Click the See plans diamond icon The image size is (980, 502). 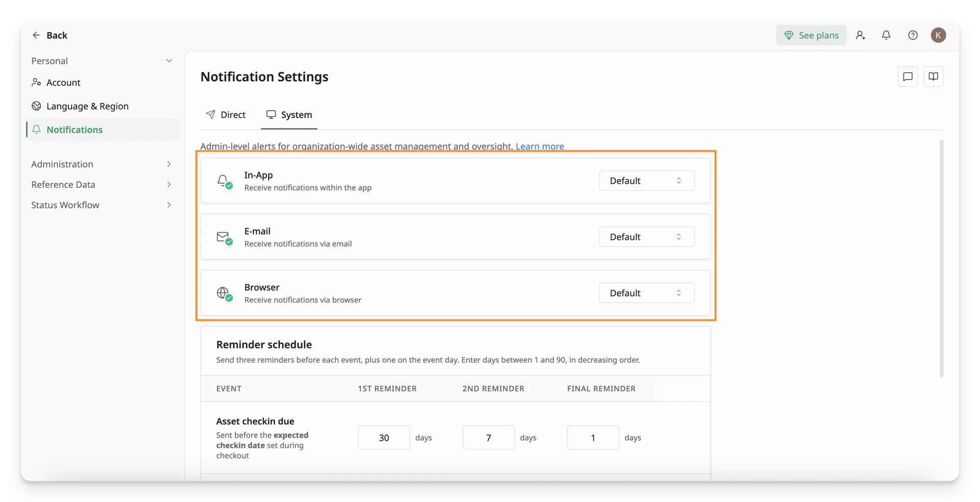(789, 35)
